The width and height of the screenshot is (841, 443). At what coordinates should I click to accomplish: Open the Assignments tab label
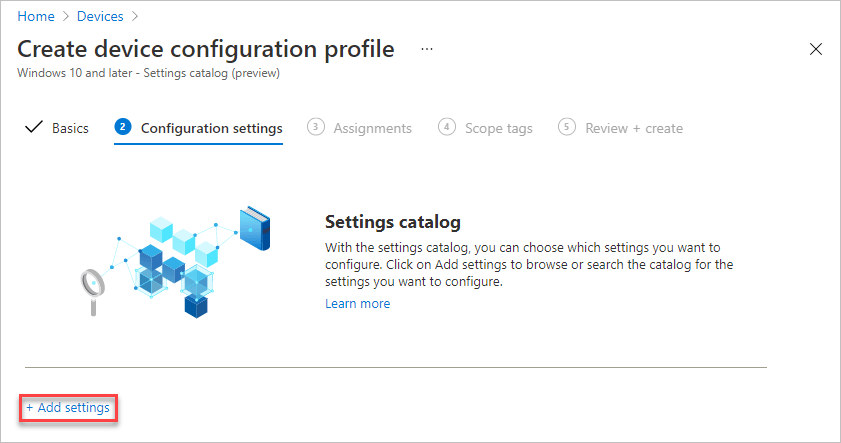point(372,128)
